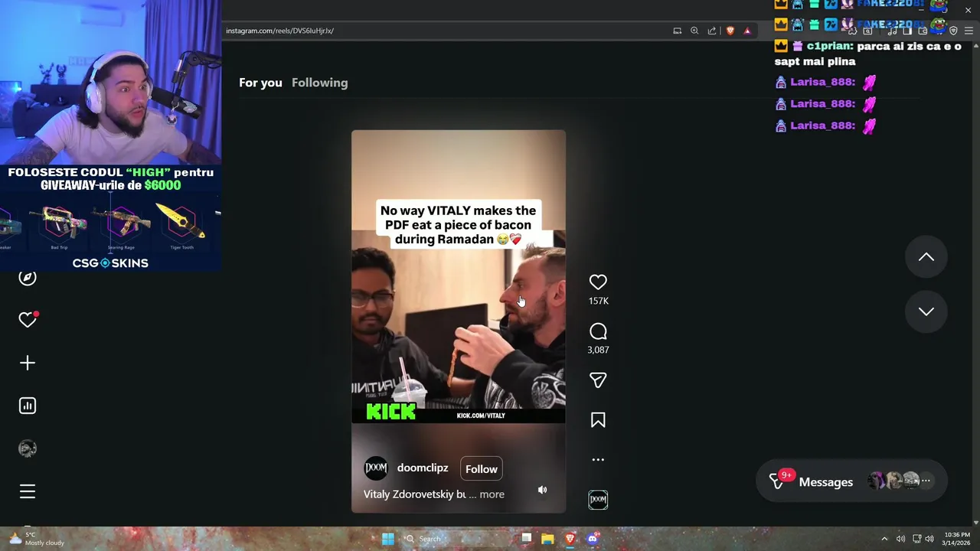The height and width of the screenshot is (551, 980).
Task: Expand the caption with 'more'
Action: 492,494
